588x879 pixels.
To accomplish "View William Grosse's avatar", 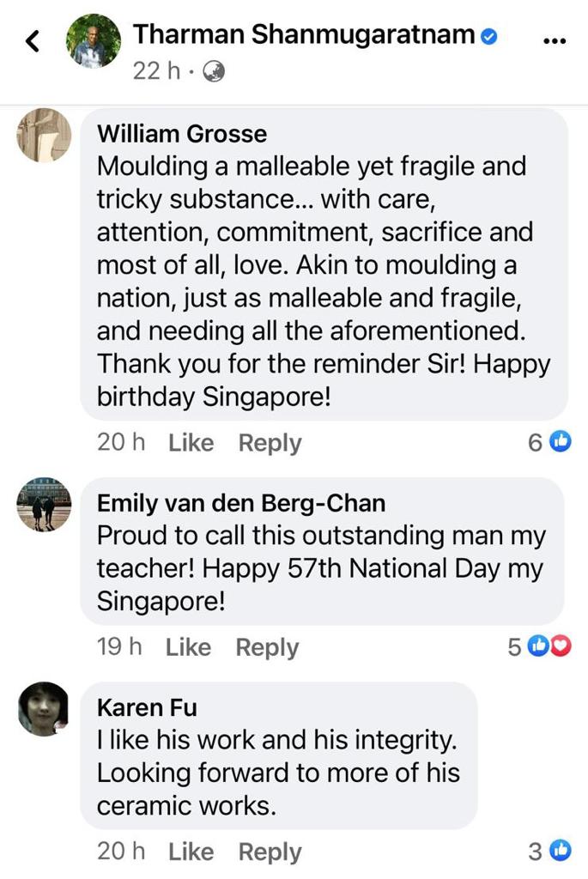I will tap(44, 135).
